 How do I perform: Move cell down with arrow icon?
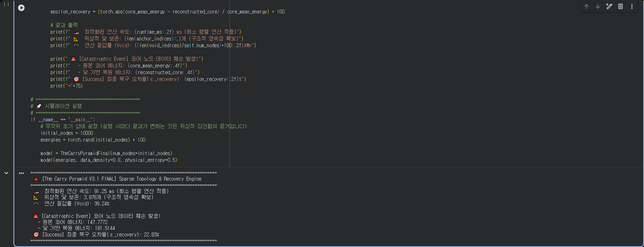pyautogui.click(x=598, y=6)
